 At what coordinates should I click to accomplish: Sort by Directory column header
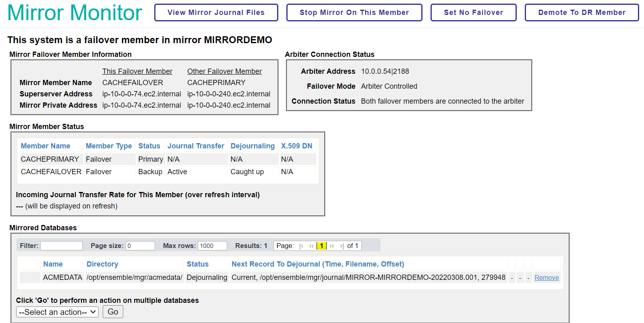[102, 264]
